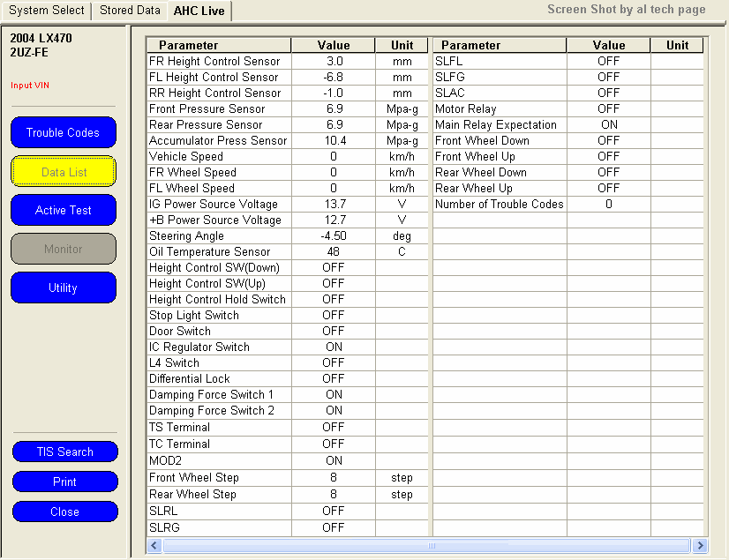This screenshot has height=560, width=729.
Task: Switch to the System Select tab
Action: tap(46, 11)
